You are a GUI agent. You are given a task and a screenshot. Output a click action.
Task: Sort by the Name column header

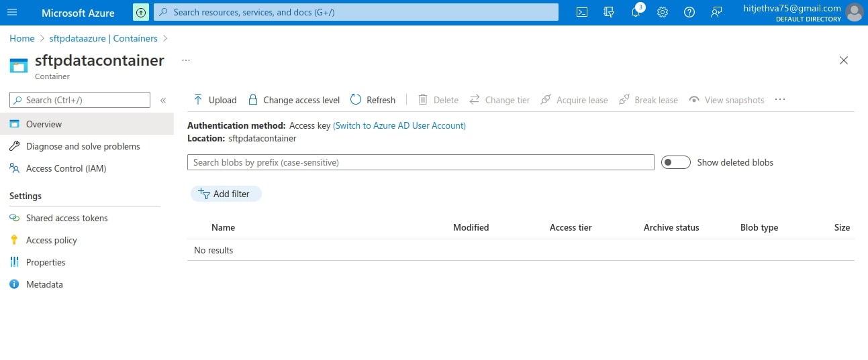[x=223, y=227]
